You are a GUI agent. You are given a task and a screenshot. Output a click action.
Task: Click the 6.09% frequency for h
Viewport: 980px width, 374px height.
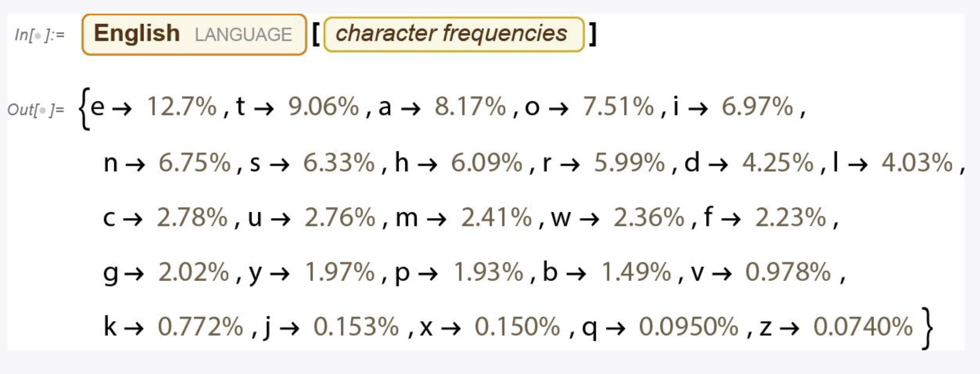pyautogui.click(x=487, y=162)
